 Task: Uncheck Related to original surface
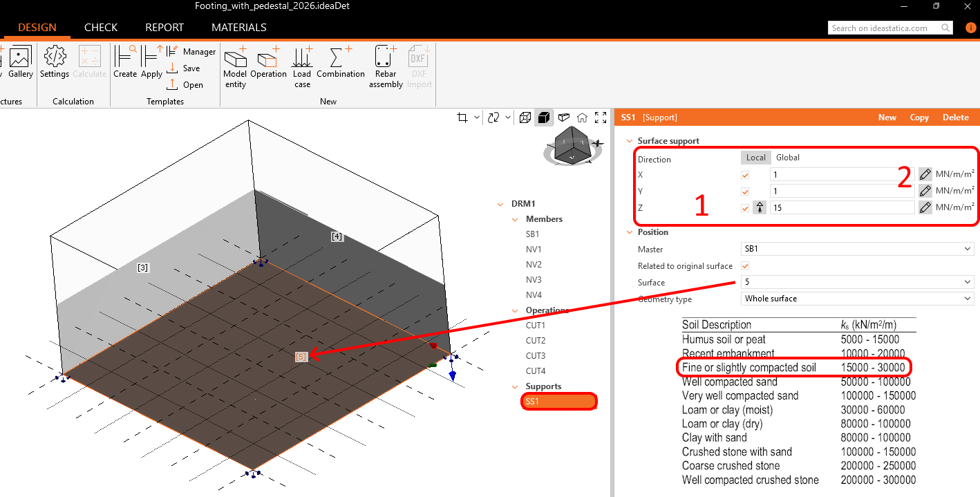(x=745, y=266)
